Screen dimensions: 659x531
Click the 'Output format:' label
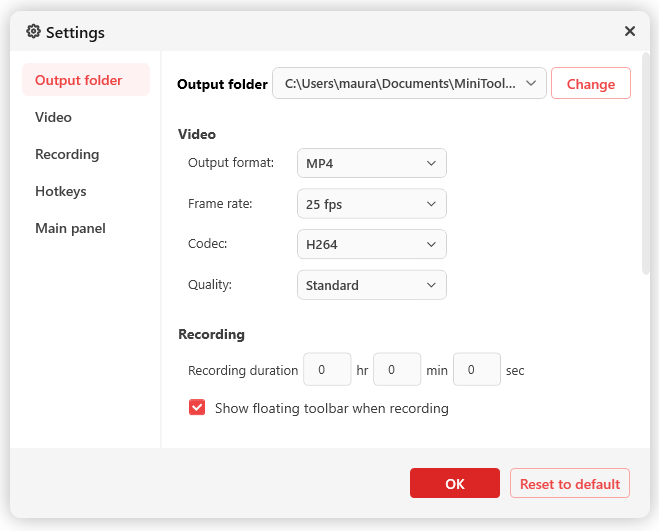(x=231, y=163)
